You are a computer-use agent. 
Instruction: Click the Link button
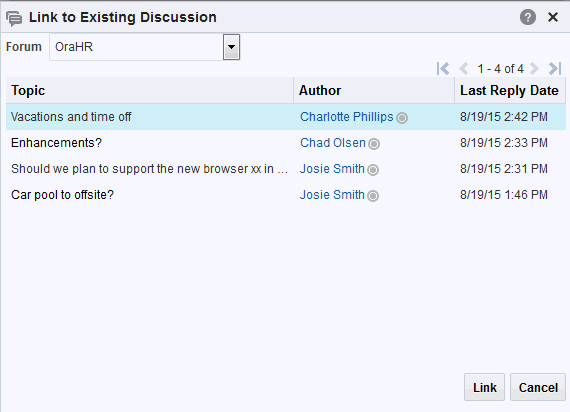[x=484, y=387]
